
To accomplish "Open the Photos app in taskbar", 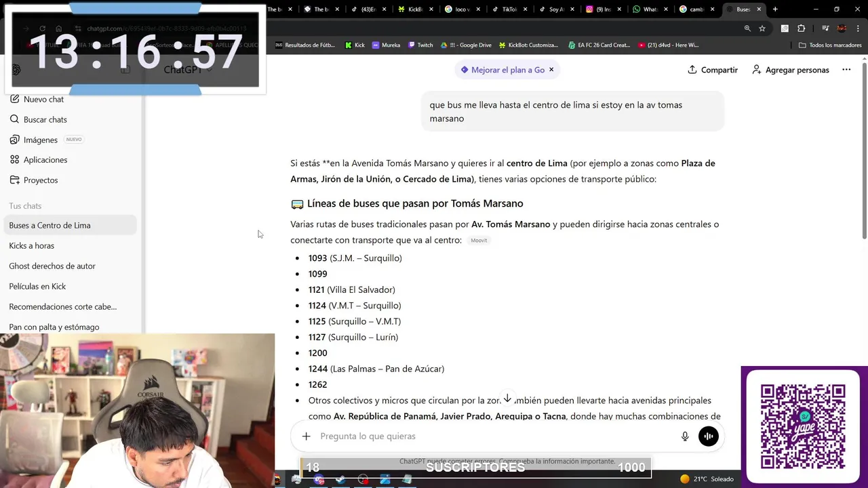I will pyautogui.click(x=385, y=479).
